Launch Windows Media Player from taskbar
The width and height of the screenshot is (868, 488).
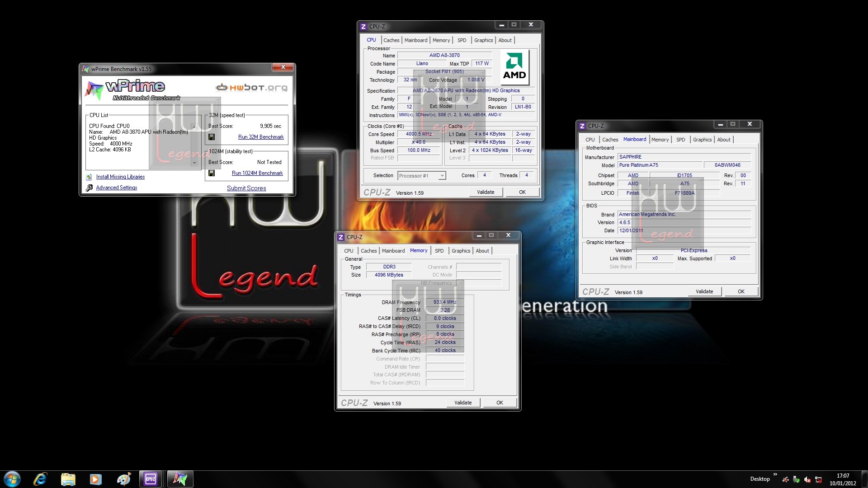95,479
